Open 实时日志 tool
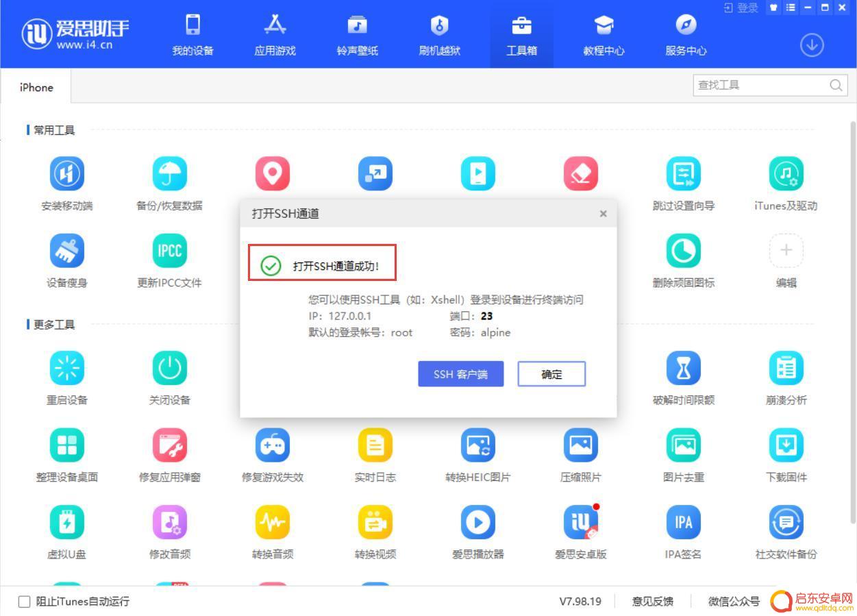The height and width of the screenshot is (616, 857). pyautogui.click(x=375, y=445)
